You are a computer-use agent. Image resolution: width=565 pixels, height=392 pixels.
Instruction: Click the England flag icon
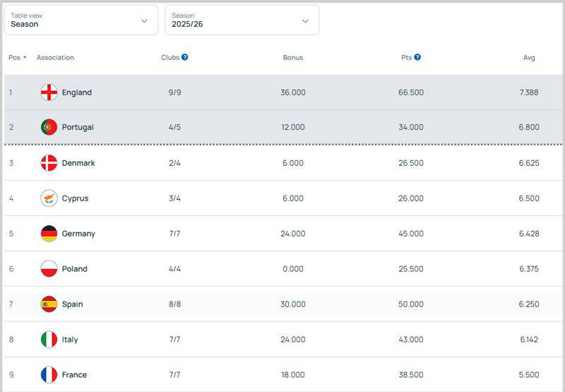click(x=49, y=93)
